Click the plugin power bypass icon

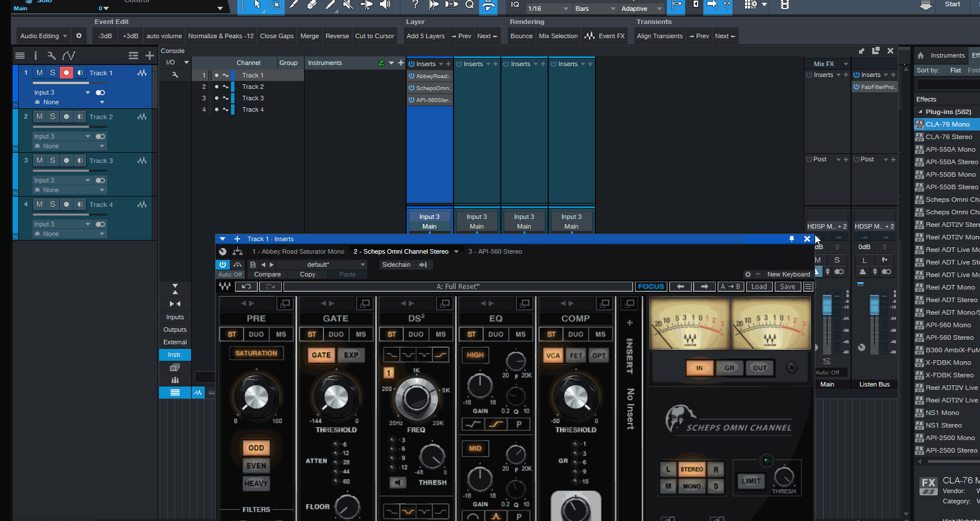[x=222, y=264]
